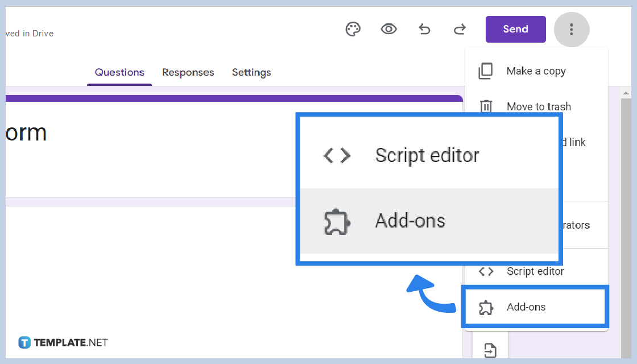Click the Template.net logo icon

click(24, 342)
